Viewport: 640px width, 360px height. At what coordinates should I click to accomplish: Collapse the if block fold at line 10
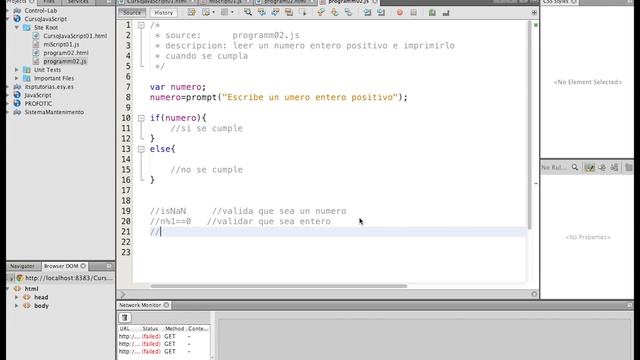coord(141,118)
